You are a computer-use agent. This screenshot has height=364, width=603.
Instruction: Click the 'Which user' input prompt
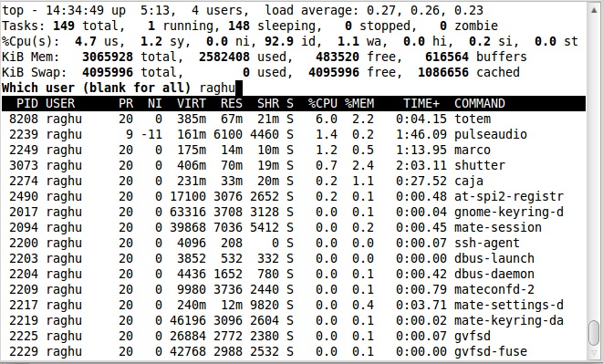pos(122,88)
